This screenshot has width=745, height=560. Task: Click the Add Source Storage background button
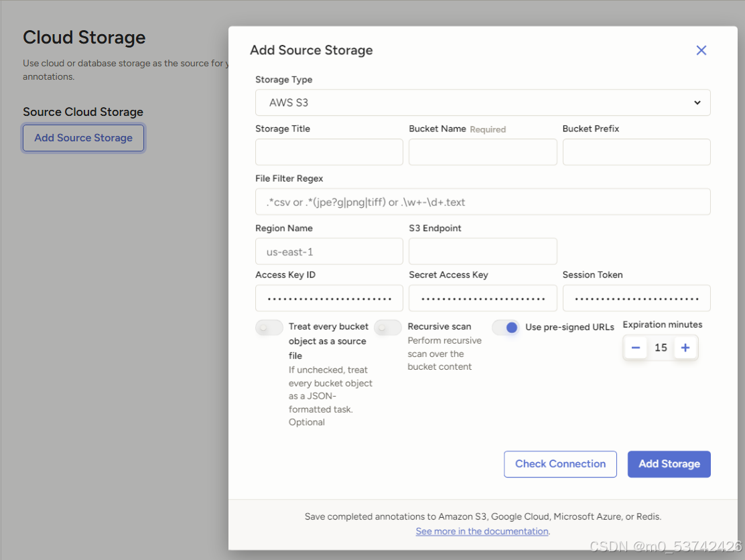tap(84, 138)
